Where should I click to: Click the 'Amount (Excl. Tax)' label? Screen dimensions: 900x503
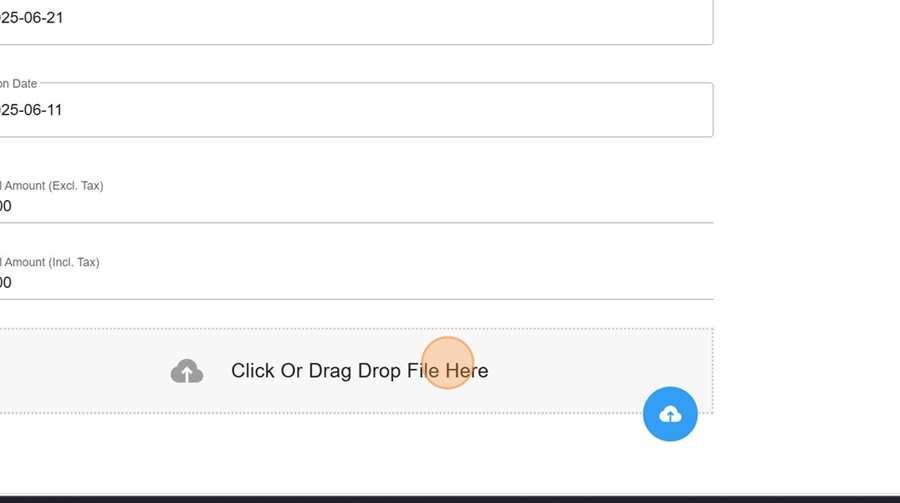(x=52, y=185)
